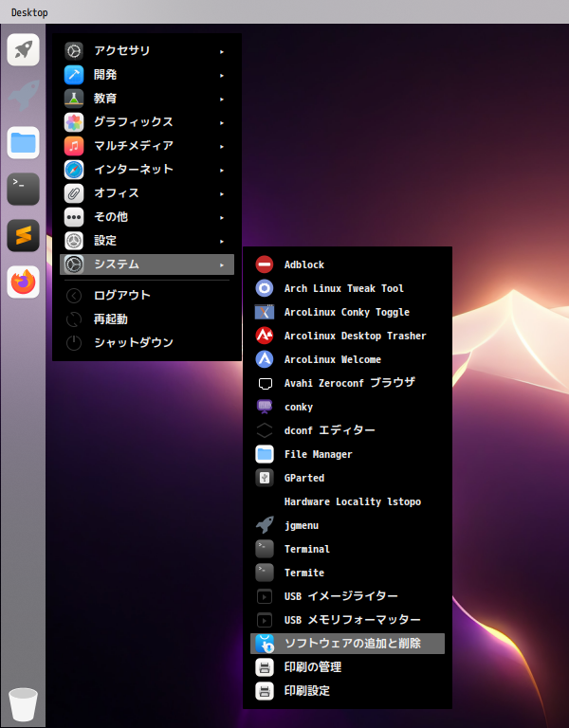
Task: Expand the 設定 submenu arrow
Action: (222, 241)
